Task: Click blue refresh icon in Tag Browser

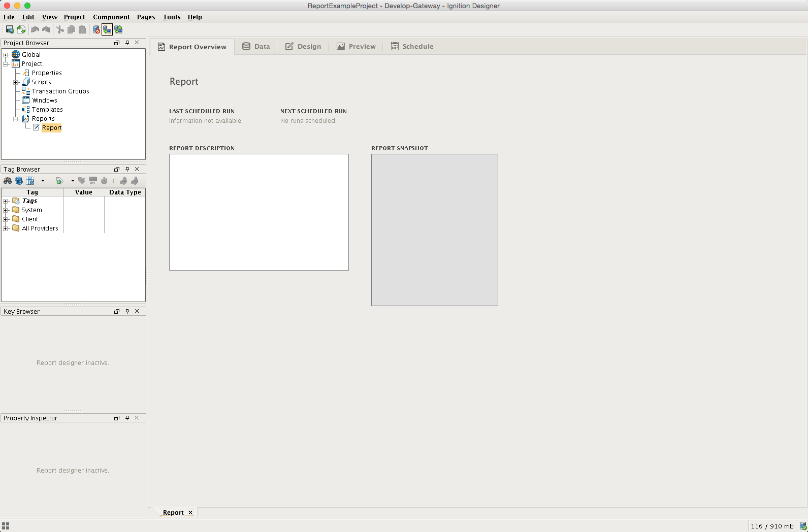Action: pos(19,181)
